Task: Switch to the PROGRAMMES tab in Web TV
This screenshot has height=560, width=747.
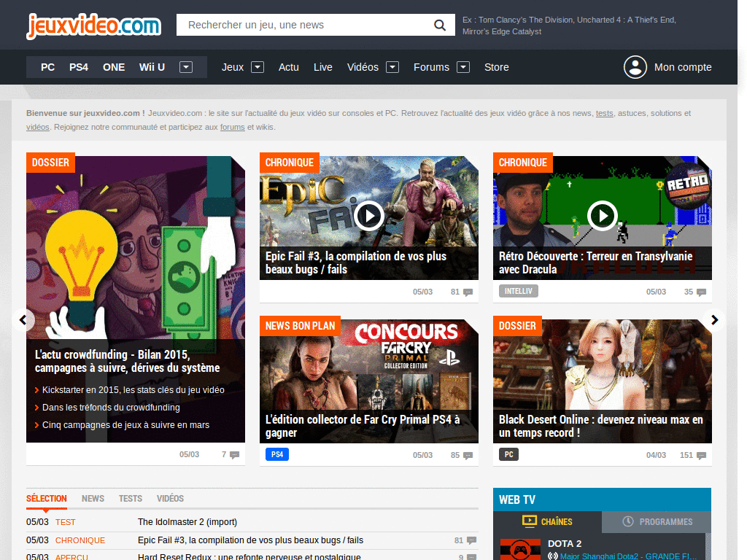Action: tap(657, 522)
